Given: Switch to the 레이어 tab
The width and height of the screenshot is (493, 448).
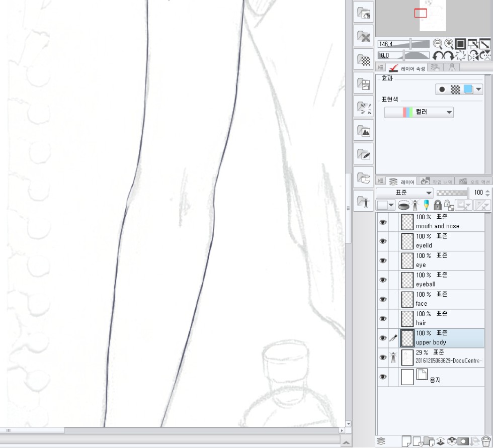Looking at the screenshot, I should click(x=402, y=182).
